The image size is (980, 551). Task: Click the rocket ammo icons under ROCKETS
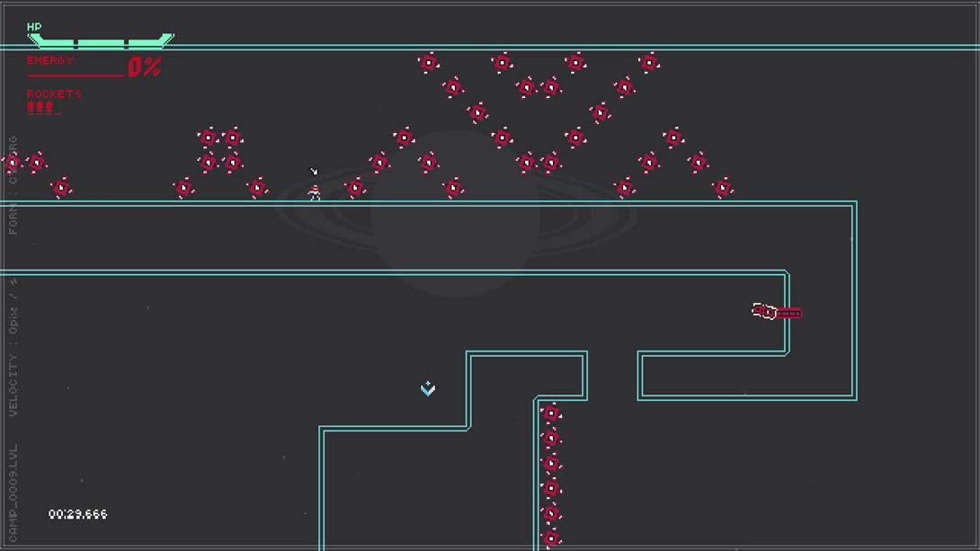coord(43,108)
